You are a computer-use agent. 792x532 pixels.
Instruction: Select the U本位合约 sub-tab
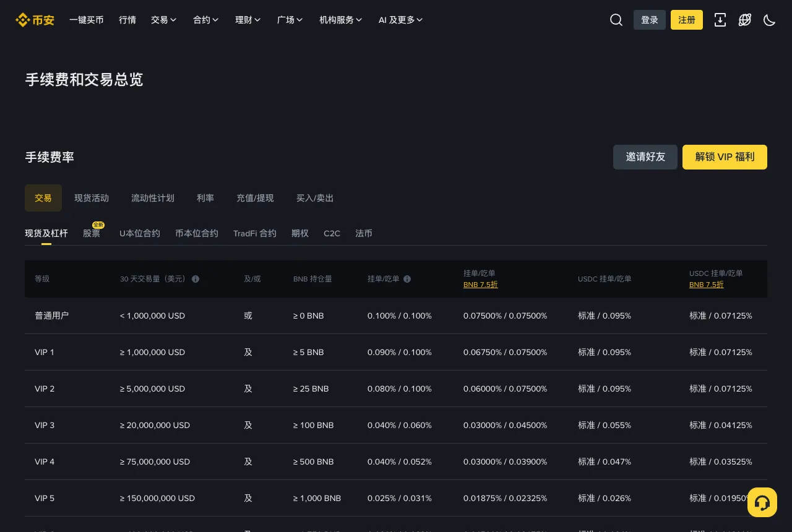click(x=140, y=233)
